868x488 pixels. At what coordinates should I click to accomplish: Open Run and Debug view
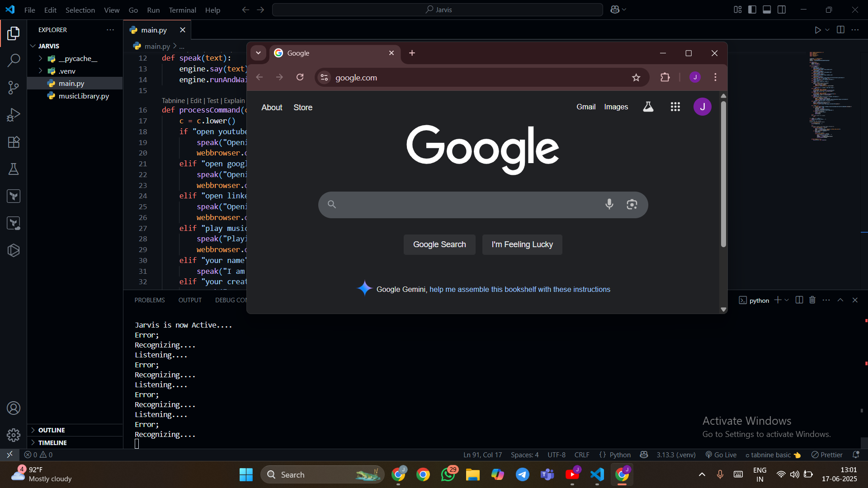tap(14, 115)
